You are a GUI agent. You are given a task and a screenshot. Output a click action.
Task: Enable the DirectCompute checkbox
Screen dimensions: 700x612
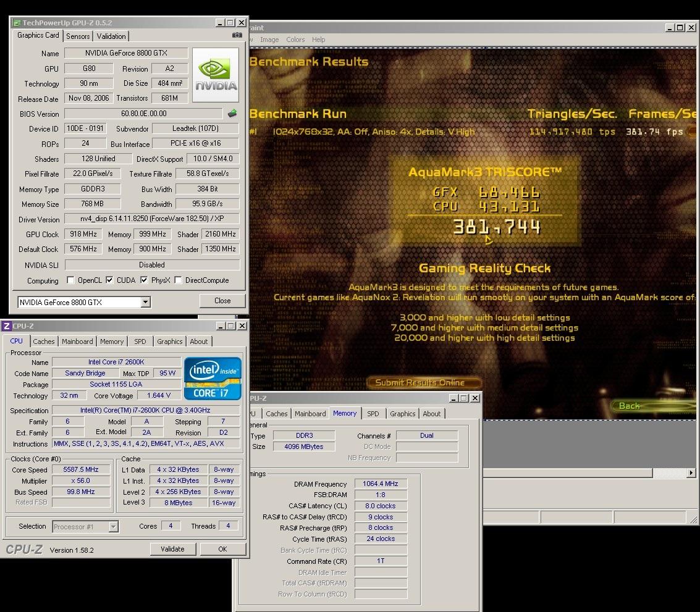(178, 280)
